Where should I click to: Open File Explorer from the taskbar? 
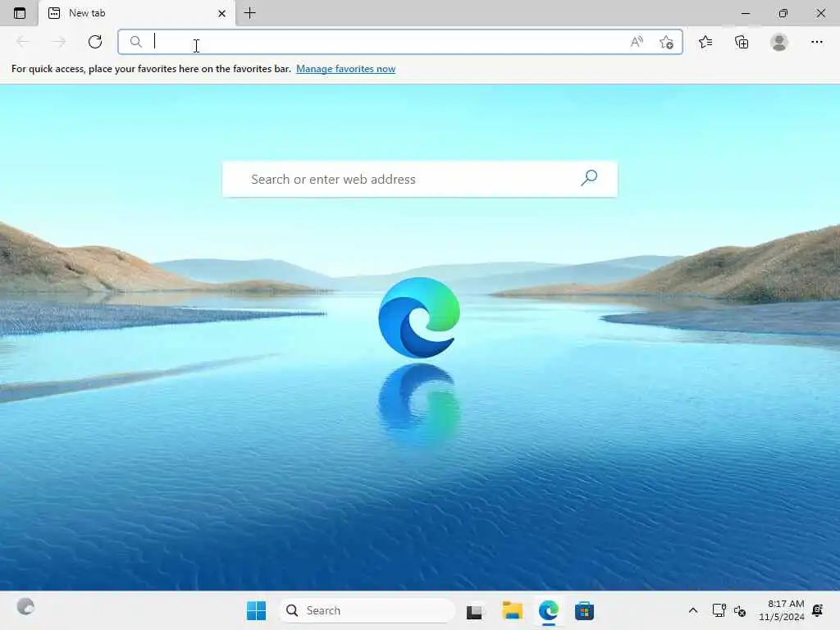click(512, 610)
